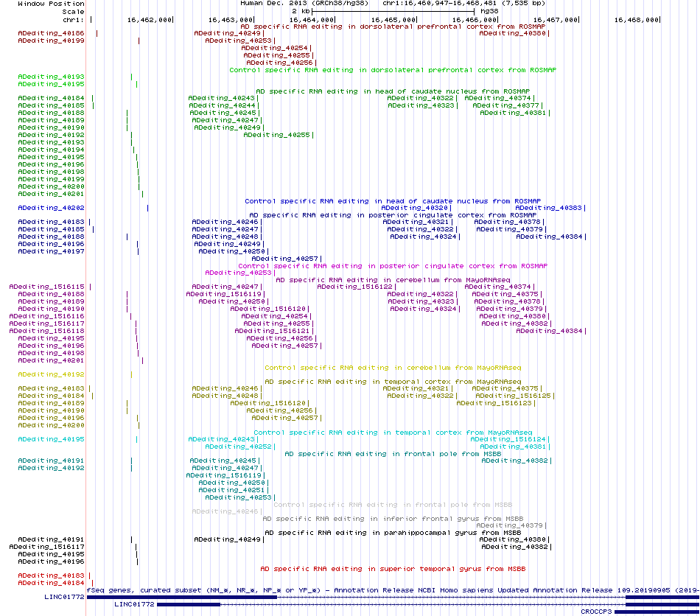This screenshot has height=616, width=700.
Task: Open AD parahippocampal gyrus MSBB track title
Action: [x=393, y=533]
